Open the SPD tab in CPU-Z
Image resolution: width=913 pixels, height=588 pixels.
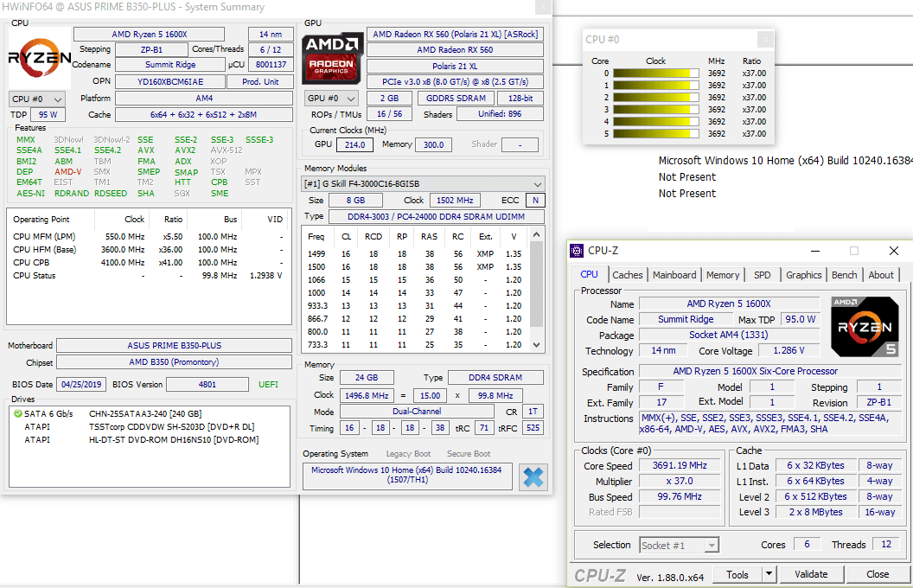[763, 275]
